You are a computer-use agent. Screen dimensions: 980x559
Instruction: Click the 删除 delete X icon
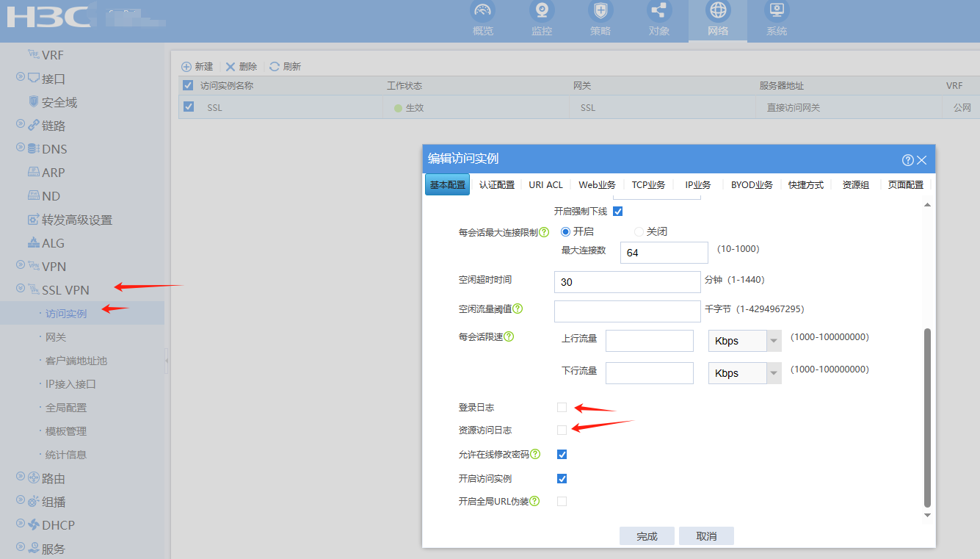(x=231, y=66)
